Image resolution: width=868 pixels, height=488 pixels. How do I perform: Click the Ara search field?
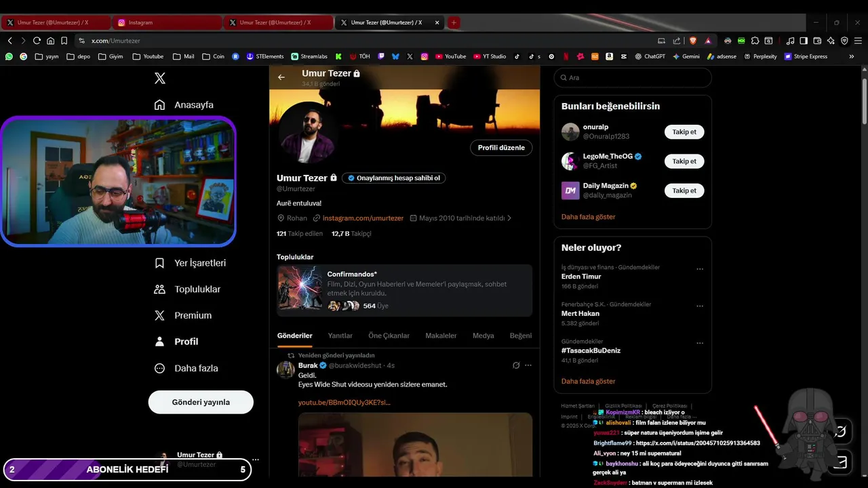pos(633,77)
